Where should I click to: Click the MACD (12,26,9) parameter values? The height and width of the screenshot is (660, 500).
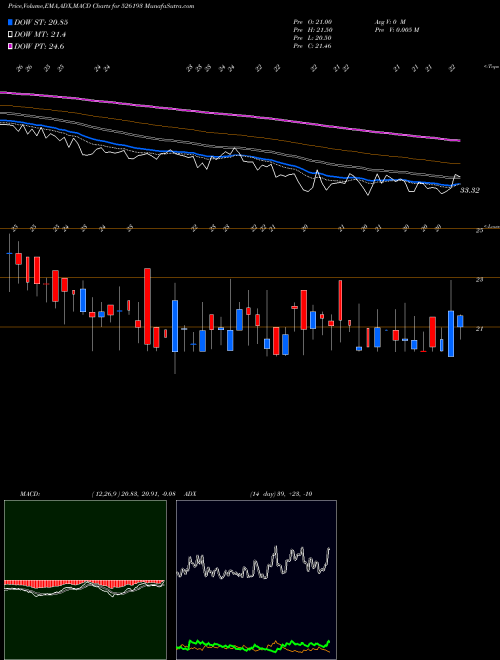click(x=133, y=494)
